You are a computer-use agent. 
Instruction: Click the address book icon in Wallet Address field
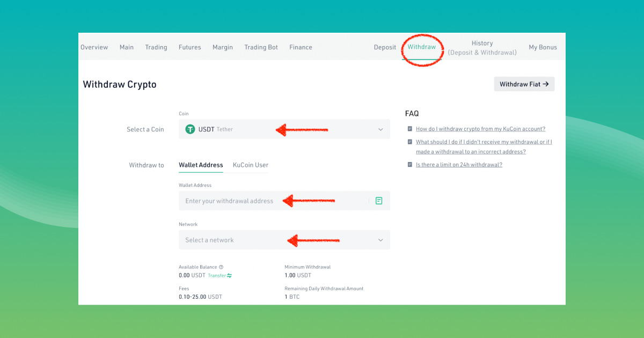379,201
